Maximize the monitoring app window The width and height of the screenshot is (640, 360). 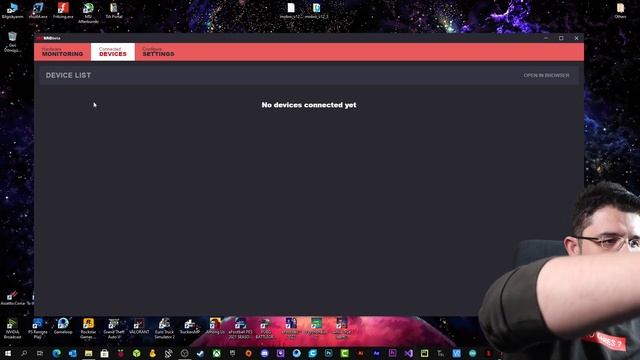pos(561,38)
